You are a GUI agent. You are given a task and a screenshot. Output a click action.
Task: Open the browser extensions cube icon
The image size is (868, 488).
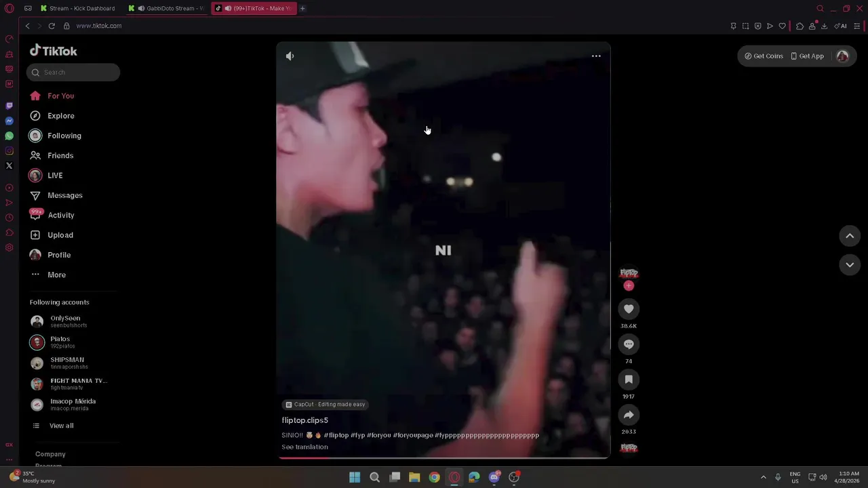tap(800, 26)
